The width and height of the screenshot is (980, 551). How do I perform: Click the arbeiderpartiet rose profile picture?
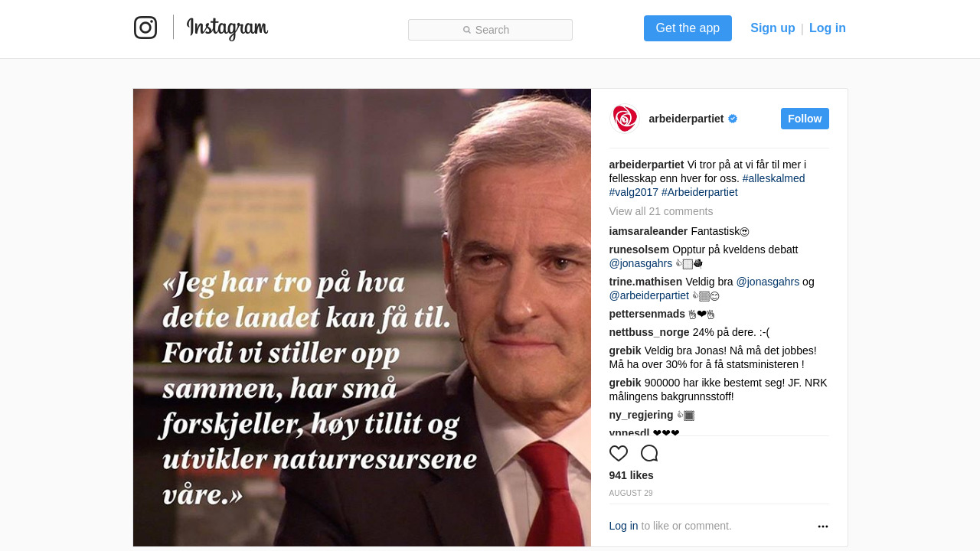624,119
